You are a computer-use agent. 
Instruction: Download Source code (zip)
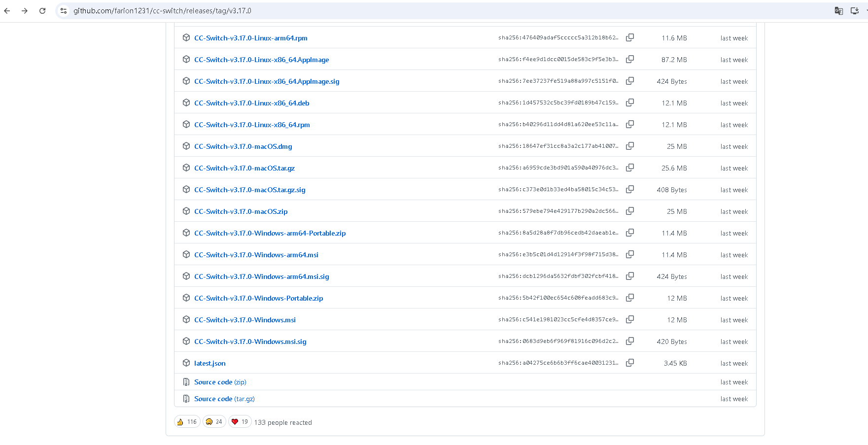pos(220,382)
